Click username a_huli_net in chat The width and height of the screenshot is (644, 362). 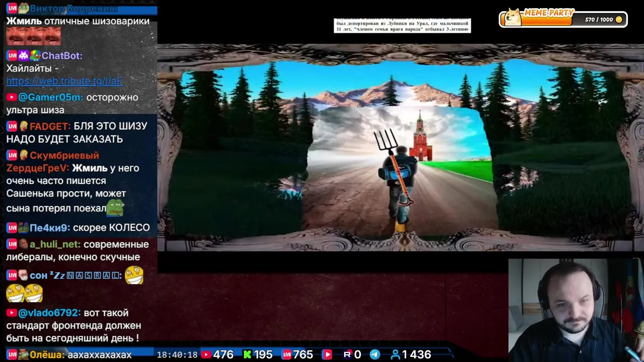(55, 244)
